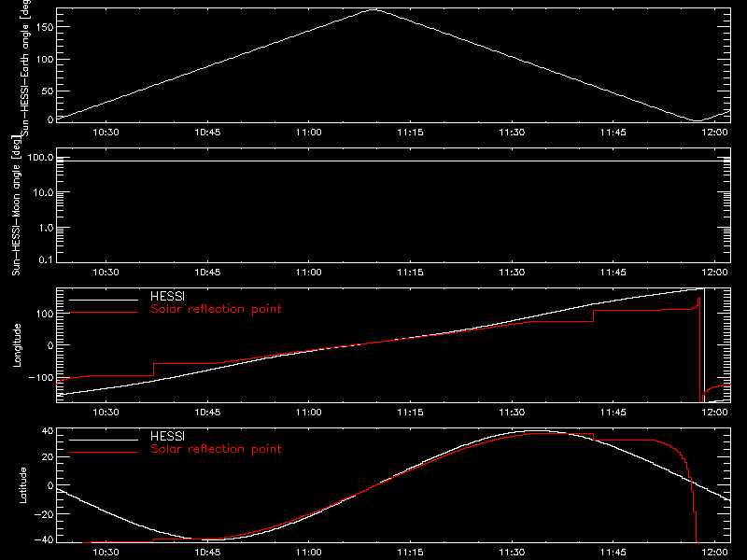747x560 pixels.
Task: Click the -100 value on Longitude axis
Action: pos(41,378)
